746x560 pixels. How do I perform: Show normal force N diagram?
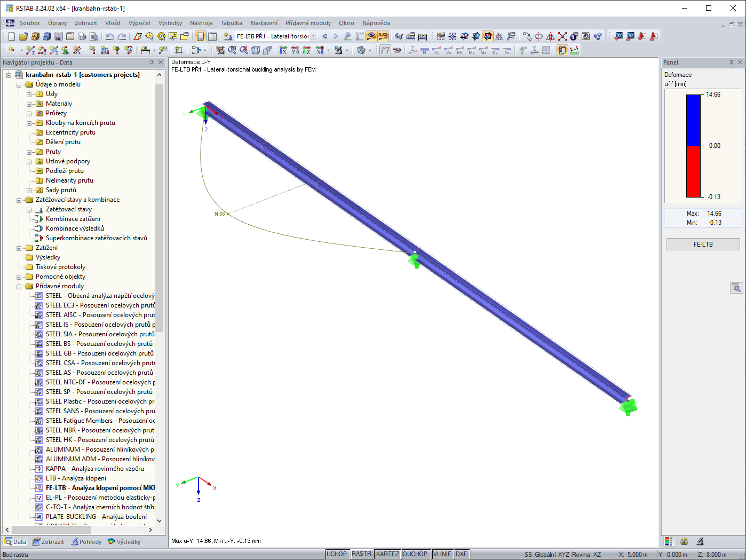coord(425,50)
